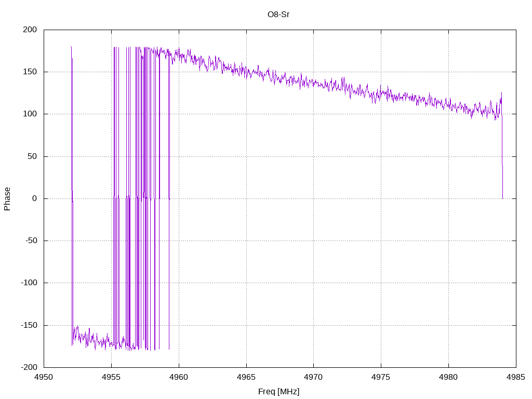Click the 4980 x-axis tick label

pyautogui.click(x=448, y=377)
